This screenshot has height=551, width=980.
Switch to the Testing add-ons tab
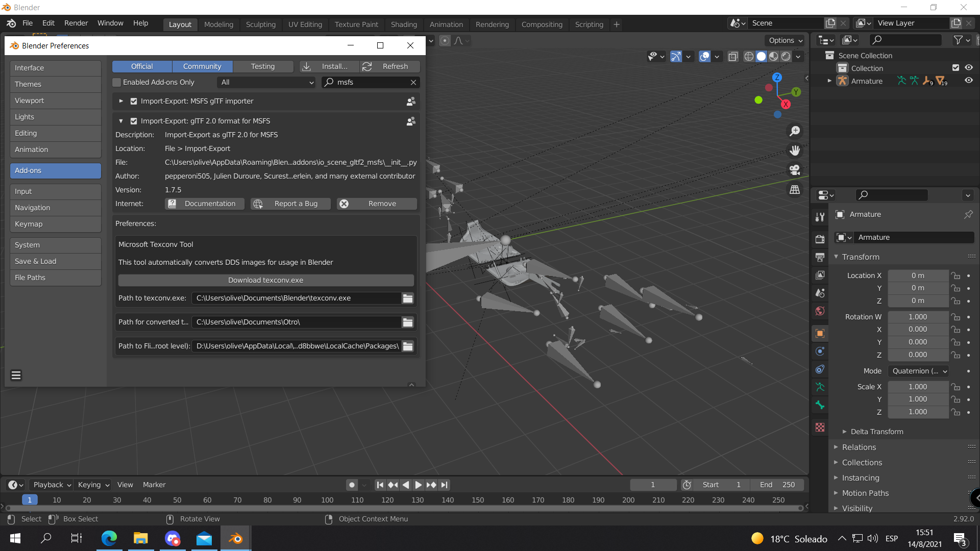[263, 66]
